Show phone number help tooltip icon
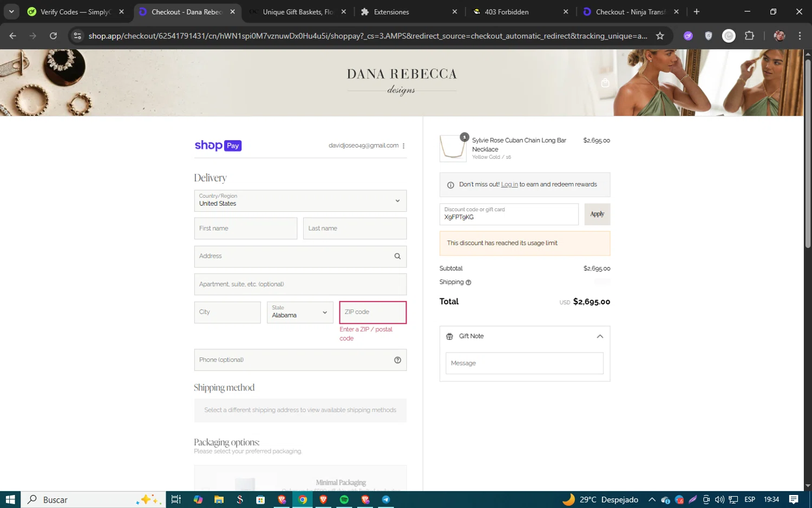This screenshot has width=812, height=508. (x=397, y=360)
